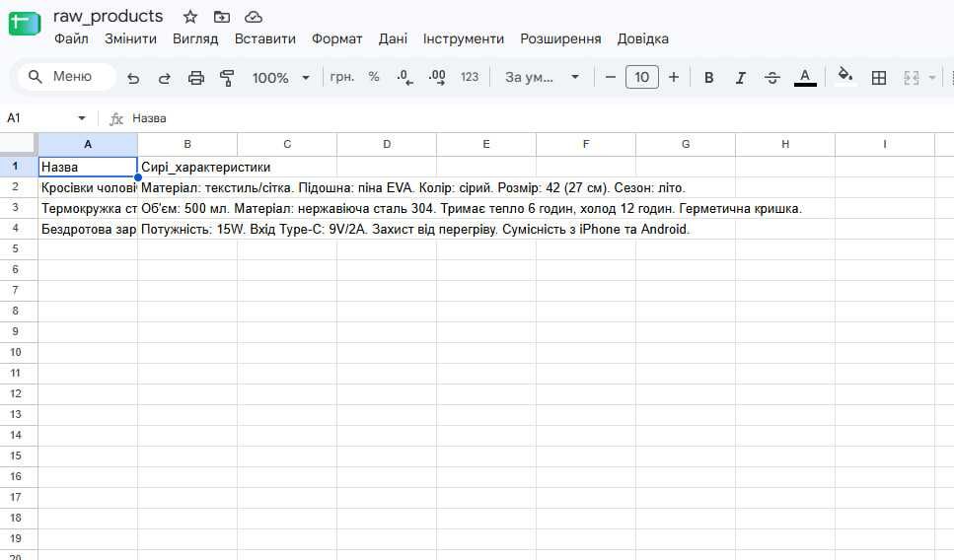The height and width of the screenshot is (560, 954).
Task: Open the Google Sheets home icon
Action: (x=25, y=24)
